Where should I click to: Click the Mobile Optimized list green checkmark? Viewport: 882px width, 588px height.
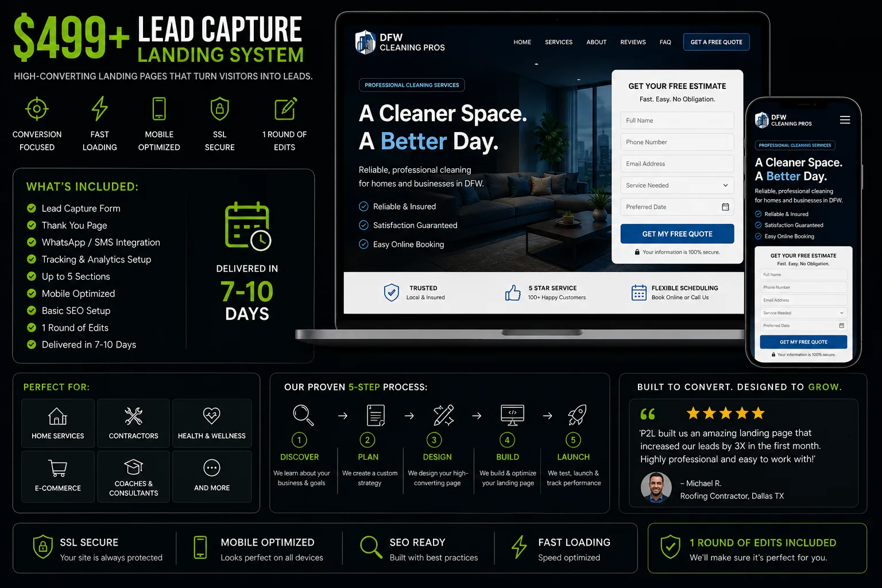32,293
